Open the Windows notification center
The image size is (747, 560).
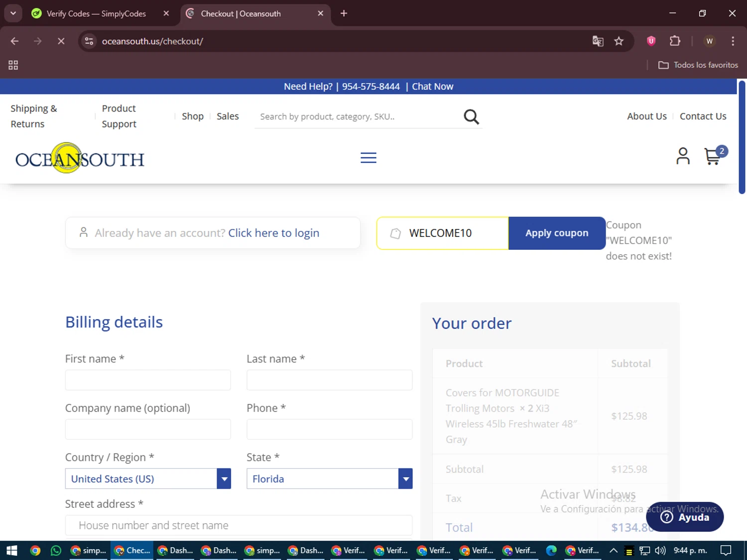point(726,551)
